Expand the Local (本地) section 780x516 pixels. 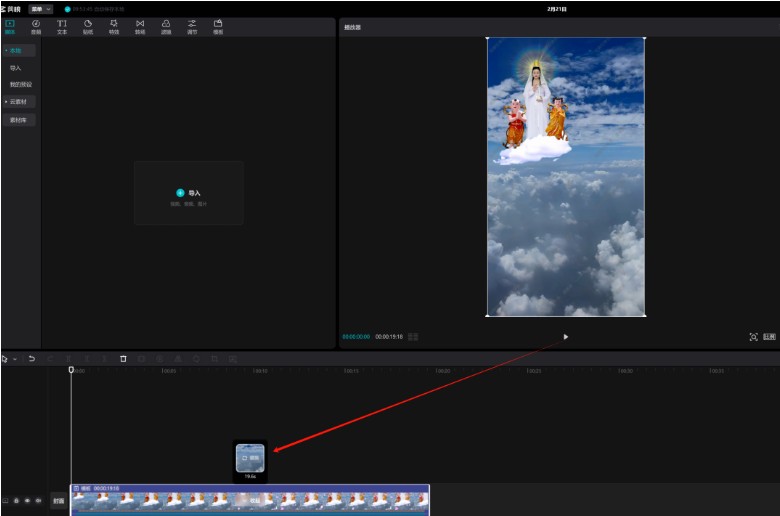[15, 50]
